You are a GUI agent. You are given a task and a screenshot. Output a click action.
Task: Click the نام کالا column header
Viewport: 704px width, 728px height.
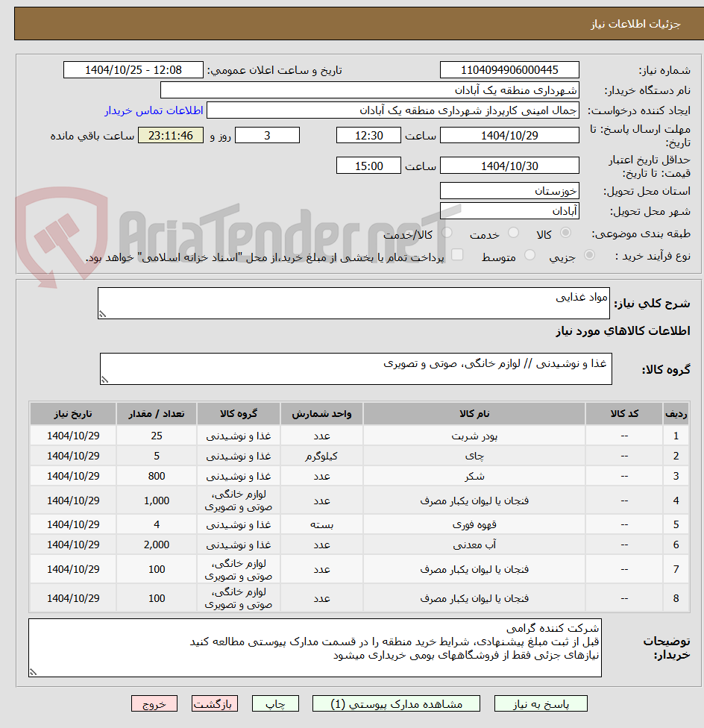click(474, 414)
